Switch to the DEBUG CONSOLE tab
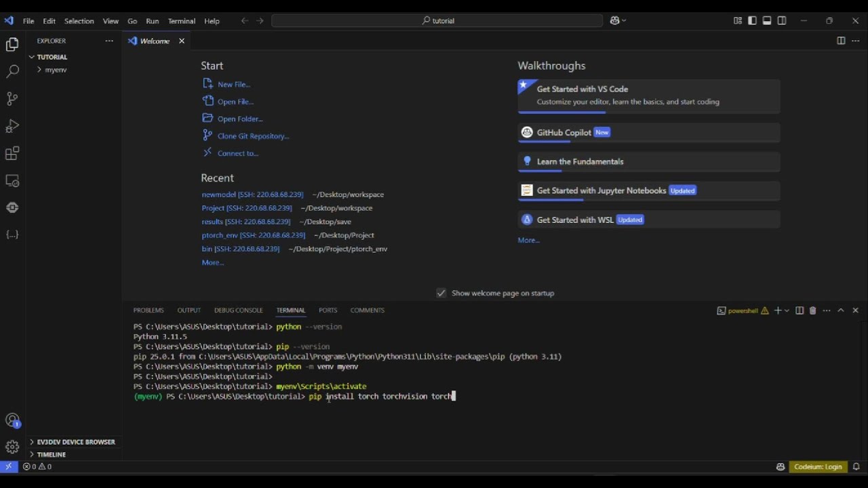868x488 pixels. coord(238,310)
